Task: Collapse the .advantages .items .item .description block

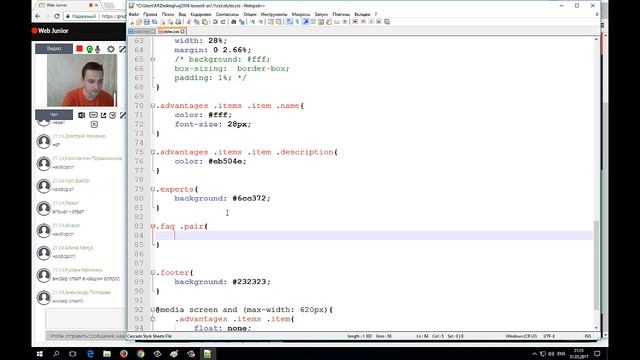Action: (153, 152)
